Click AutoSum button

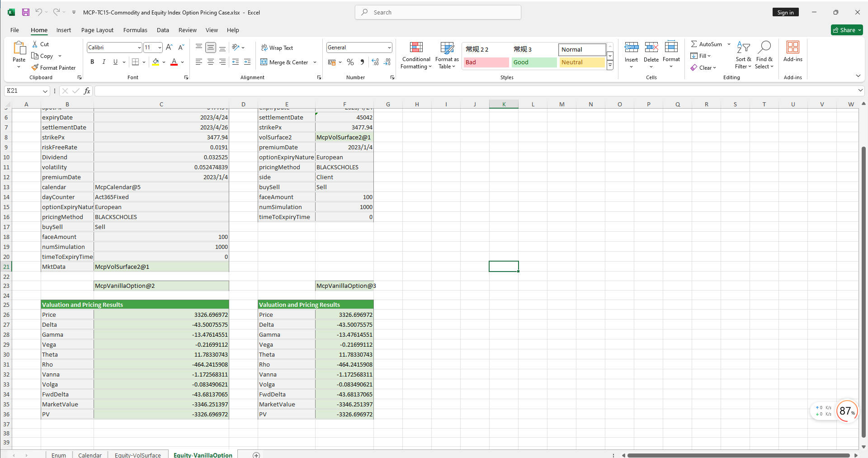coord(706,44)
